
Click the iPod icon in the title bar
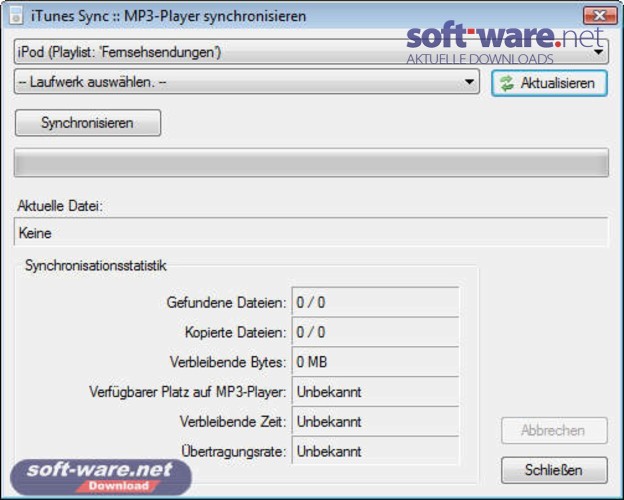pos(16,15)
